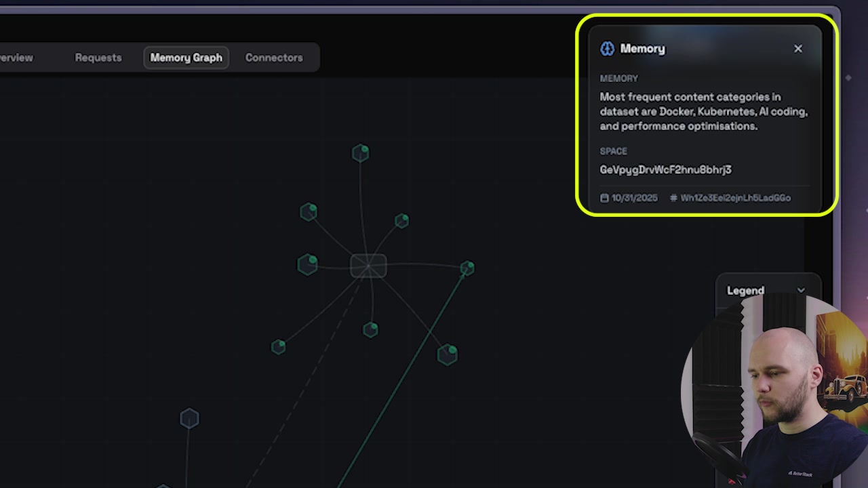This screenshot has height=488, width=868.
Task: Close the Memory detail card
Action: pos(798,48)
